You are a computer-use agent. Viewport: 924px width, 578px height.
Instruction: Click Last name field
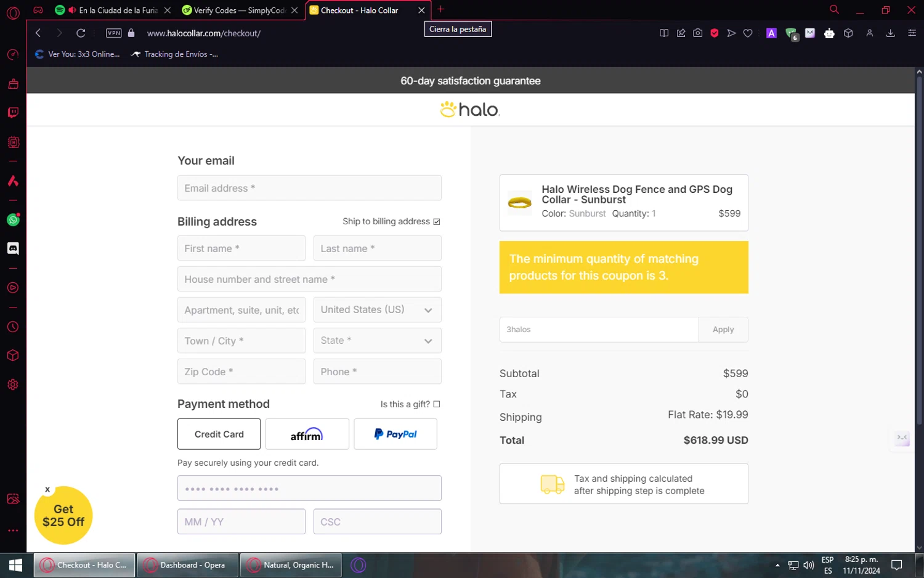pyautogui.click(x=378, y=248)
